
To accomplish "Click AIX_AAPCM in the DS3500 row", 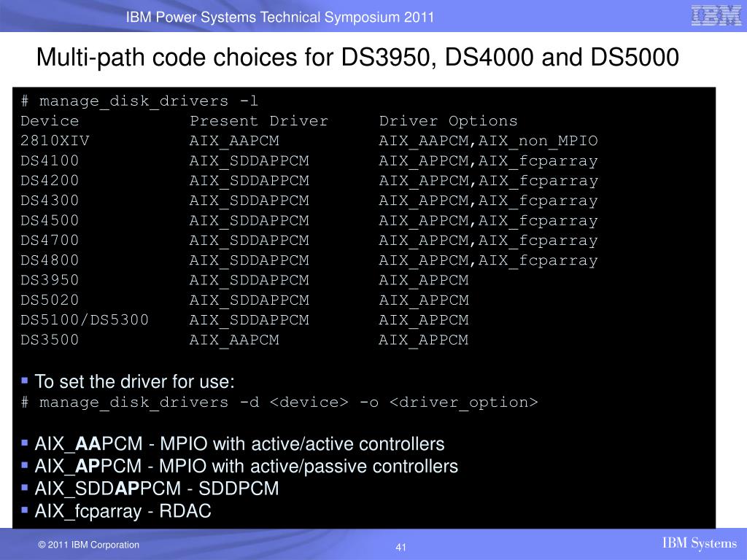I will click(234, 341).
